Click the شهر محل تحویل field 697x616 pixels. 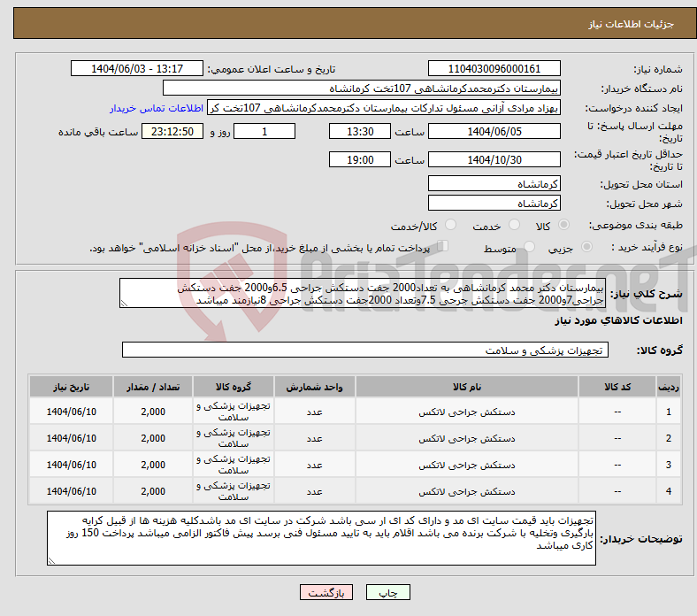[494, 203]
